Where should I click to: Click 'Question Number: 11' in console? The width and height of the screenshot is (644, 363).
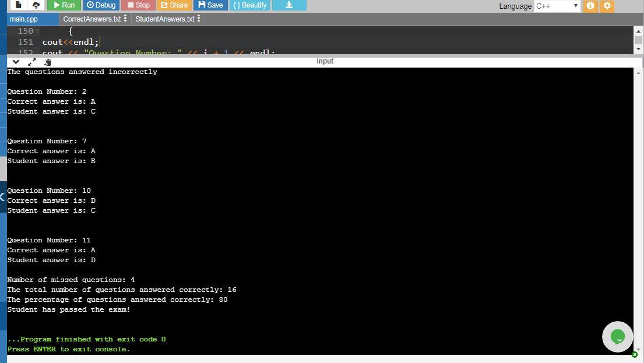(x=49, y=240)
